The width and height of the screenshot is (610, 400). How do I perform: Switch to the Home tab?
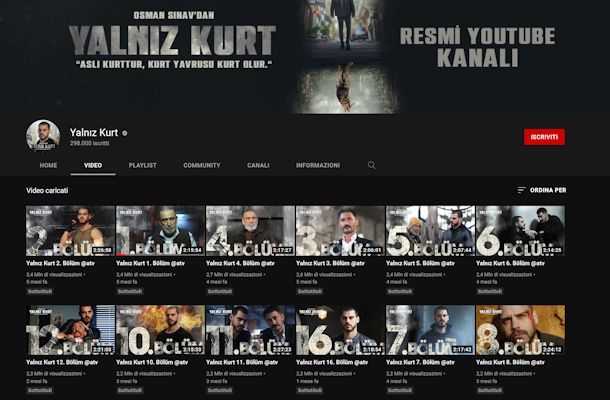(x=48, y=165)
